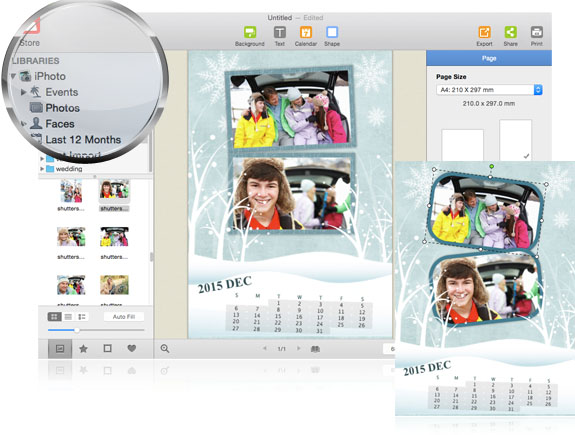Select Last 12 Months in the library
The height and width of the screenshot is (435, 575).
click(x=83, y=139)
